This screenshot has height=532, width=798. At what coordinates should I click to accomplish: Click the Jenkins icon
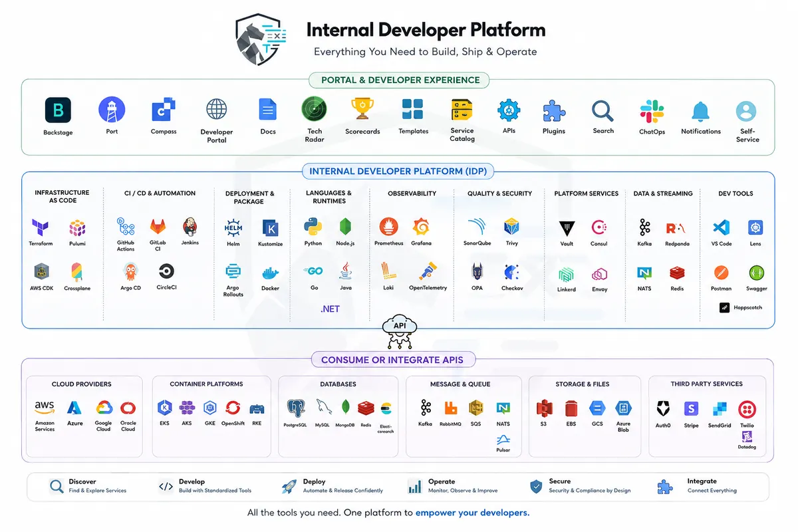190,227
